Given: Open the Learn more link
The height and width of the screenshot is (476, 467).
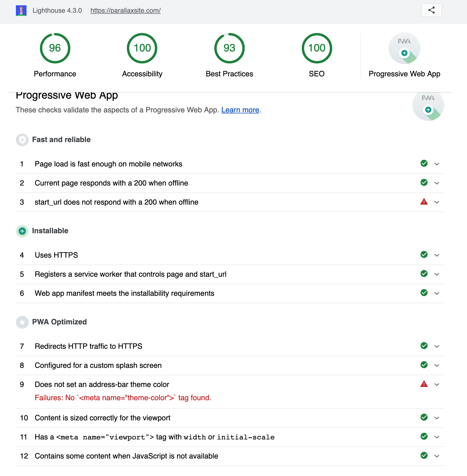Looking at the screenshot, I should [240, 110].
